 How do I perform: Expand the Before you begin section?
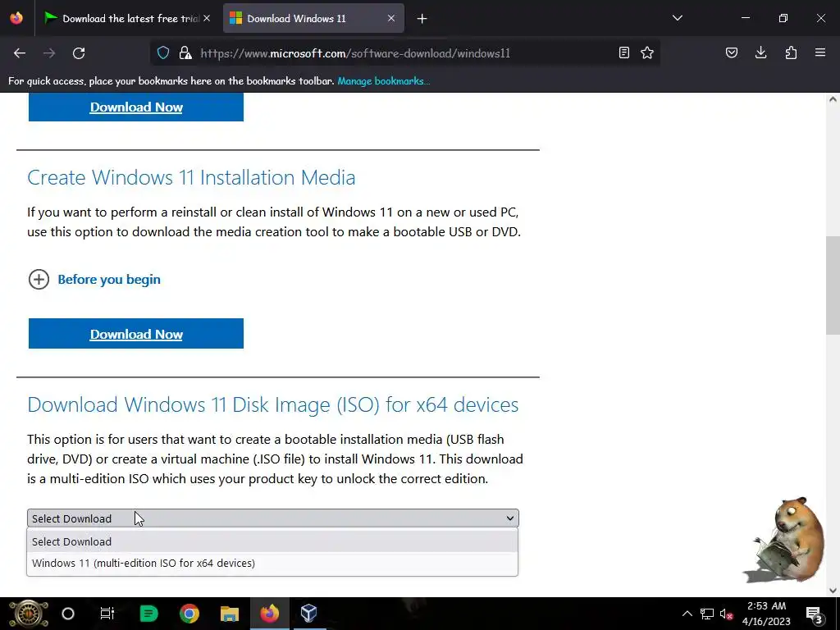94,279
